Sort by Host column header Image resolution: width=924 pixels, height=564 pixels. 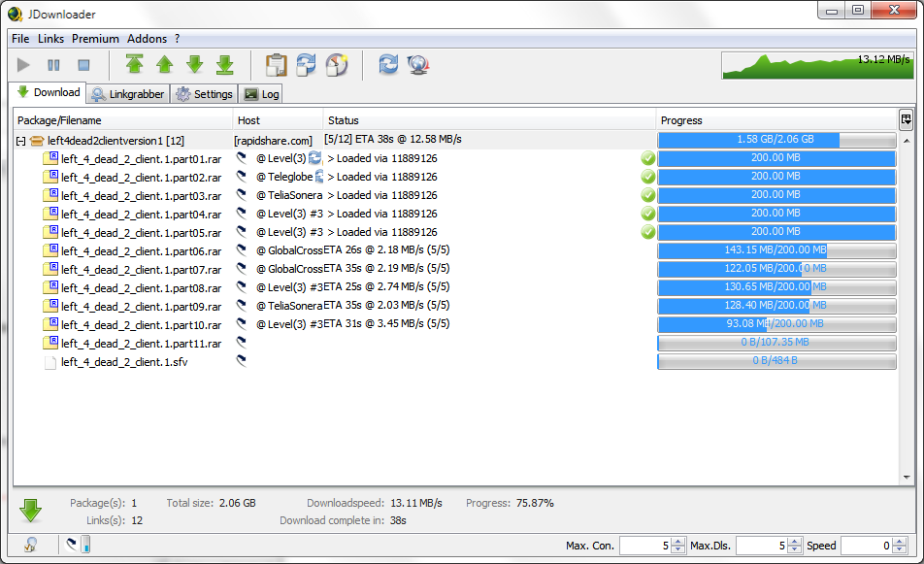pyautogui.click(x=279, y=120)
